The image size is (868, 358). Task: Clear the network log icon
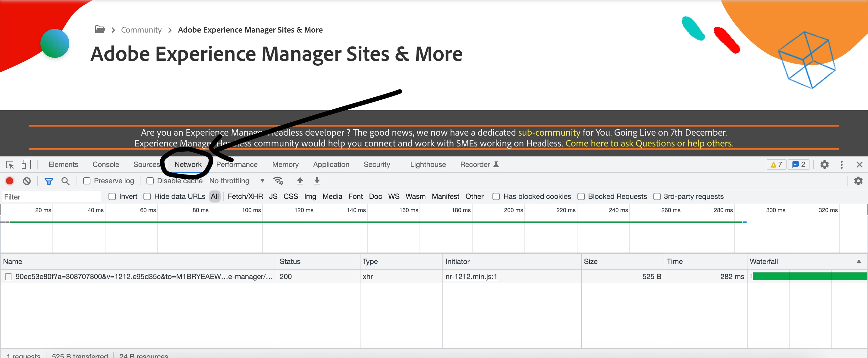coord(27,181)
